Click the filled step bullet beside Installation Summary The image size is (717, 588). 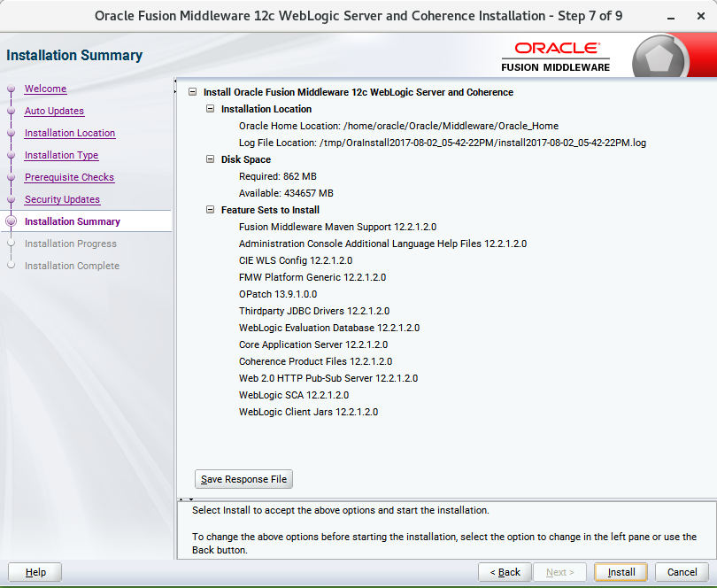pos(10,221)
